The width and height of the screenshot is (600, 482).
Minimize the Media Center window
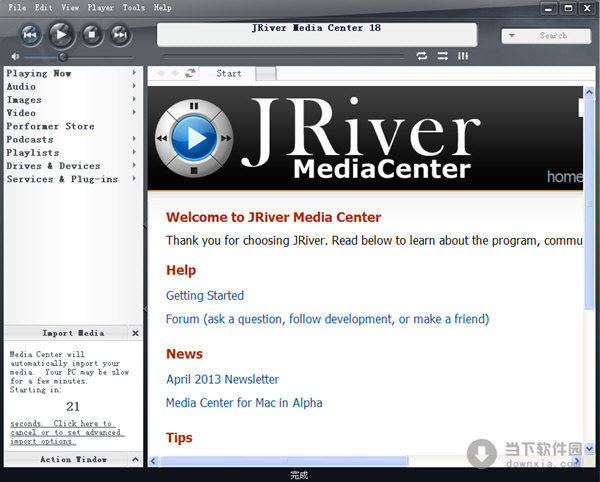point(548,8)
